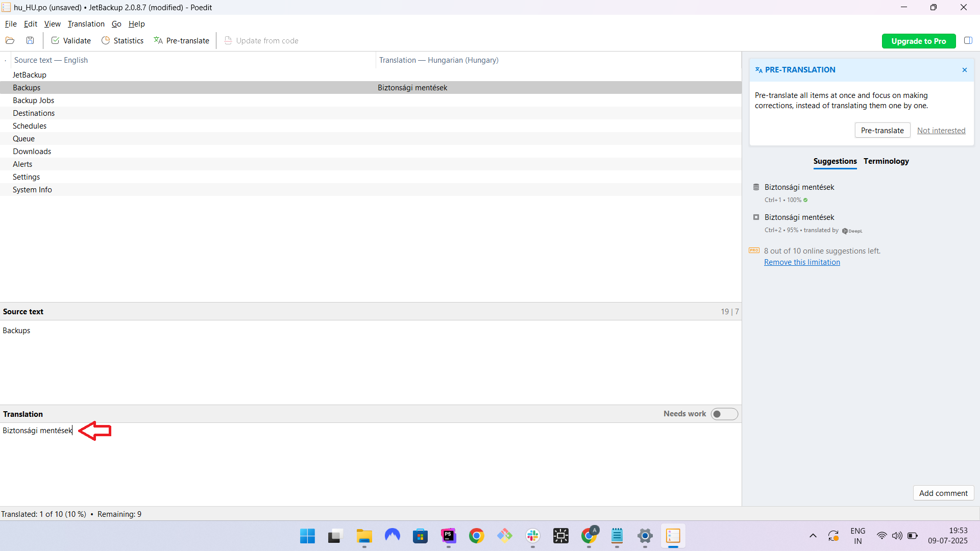
Task: Click the source text Backups in editor
Action: point(16,331)
